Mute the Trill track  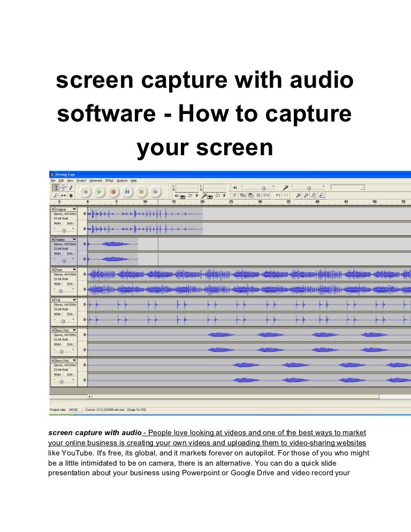click(x=57, y=314)
